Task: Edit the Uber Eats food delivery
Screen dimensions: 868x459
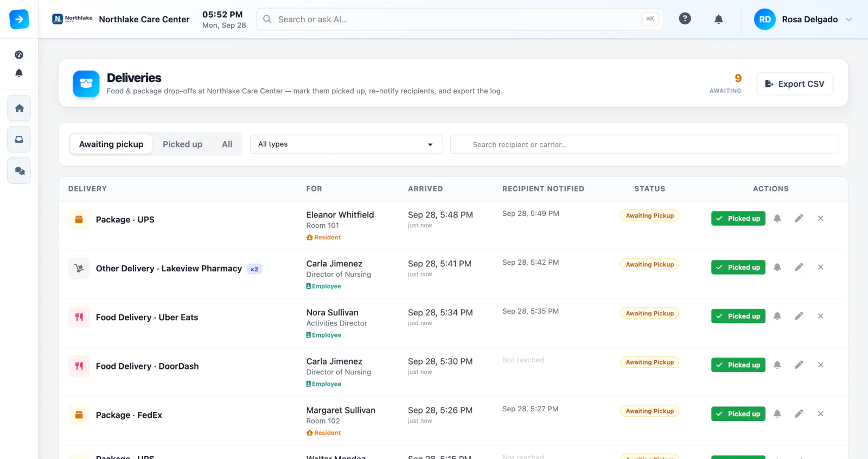Action: click(799, 316)
